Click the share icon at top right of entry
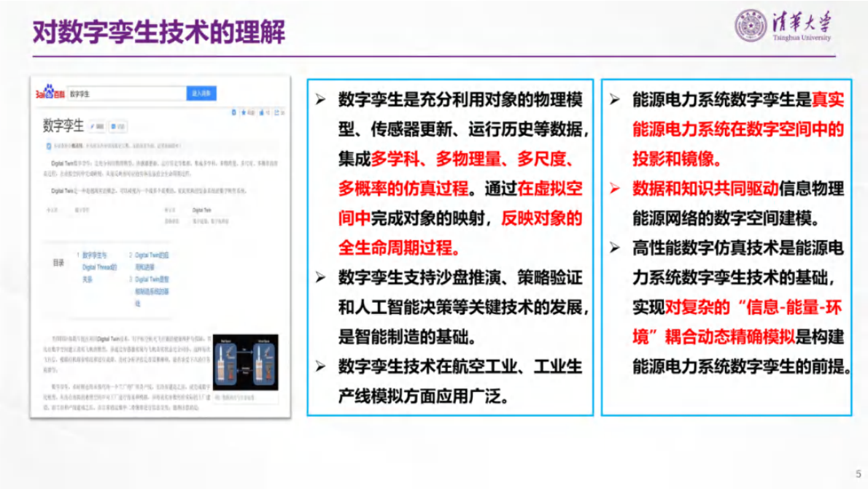This screenshot has height=489, width=868. (x=277, y=112)
